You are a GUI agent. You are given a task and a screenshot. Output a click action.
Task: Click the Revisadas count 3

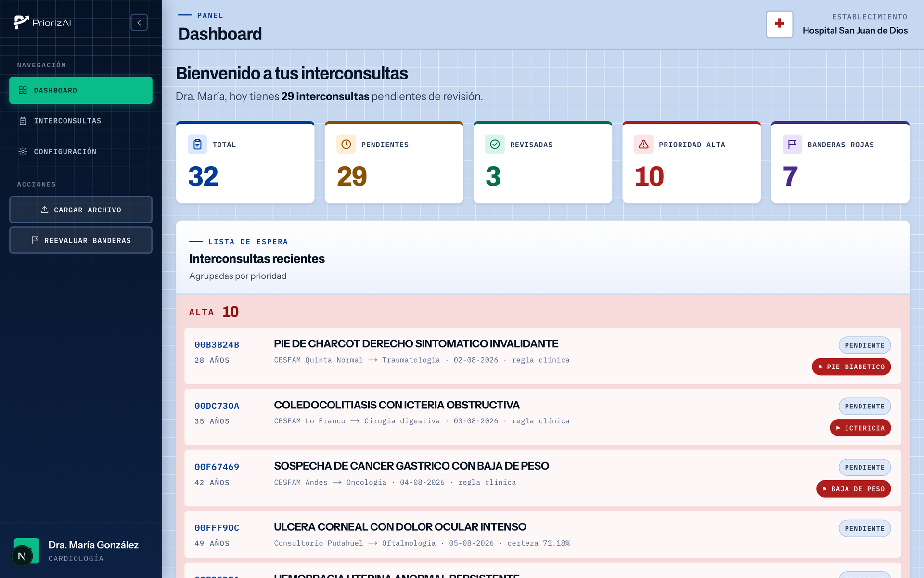pos(493,176)
